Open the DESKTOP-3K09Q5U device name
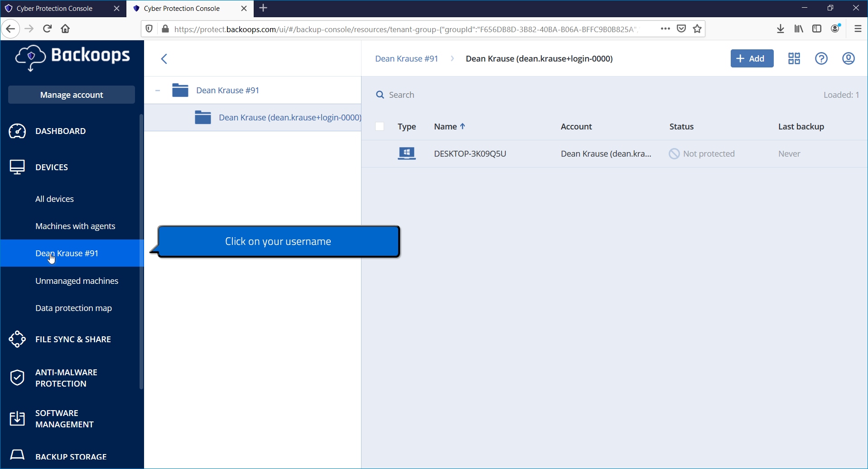The image size is (868, 469). [x=470, y=153]
